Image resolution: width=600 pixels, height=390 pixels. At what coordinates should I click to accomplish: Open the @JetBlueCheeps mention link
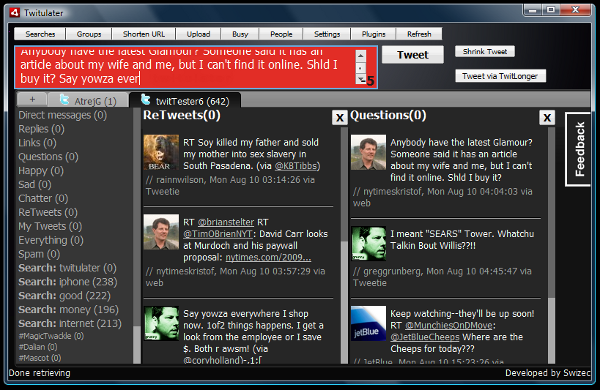(x=425, y=337)
